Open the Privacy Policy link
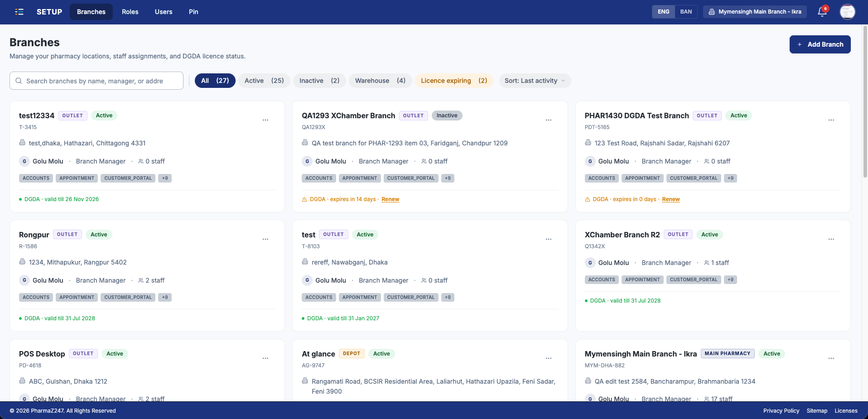868x419 pixels. (781, 411)
